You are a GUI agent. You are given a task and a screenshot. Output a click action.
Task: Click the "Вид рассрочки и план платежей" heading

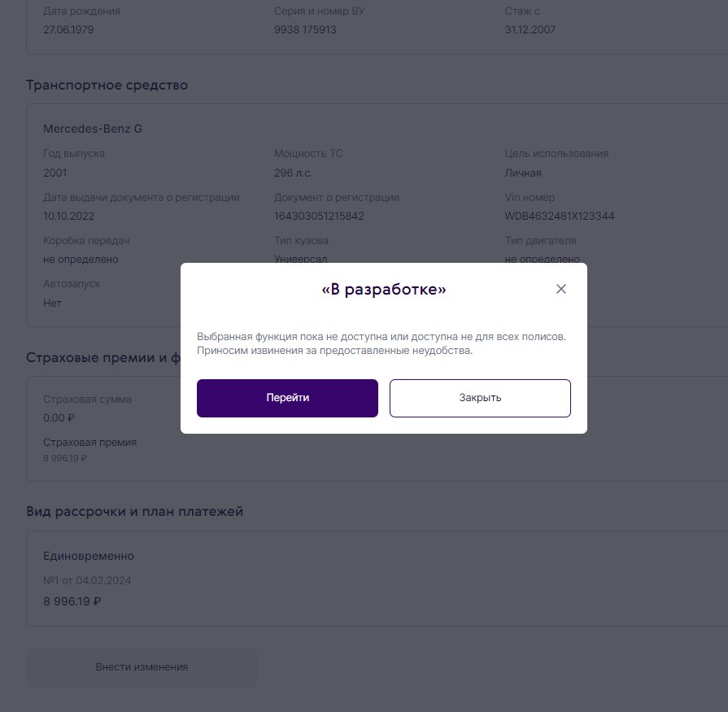(x=134, y=511)
